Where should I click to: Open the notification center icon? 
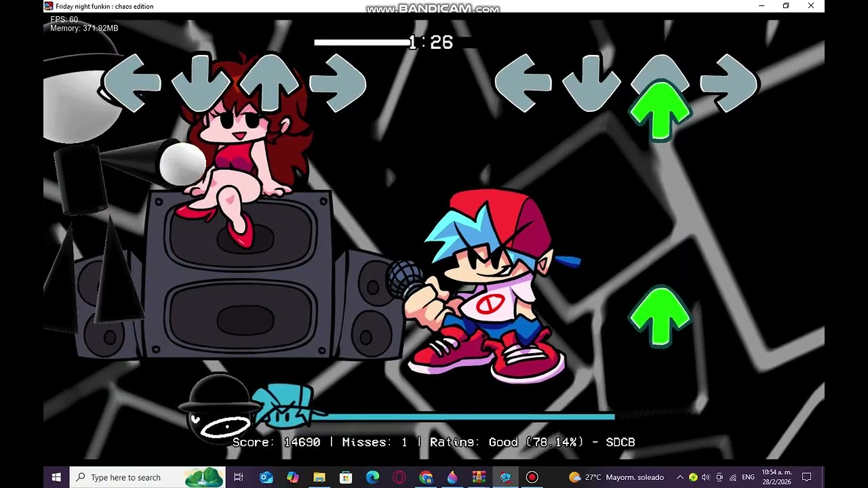807,477
